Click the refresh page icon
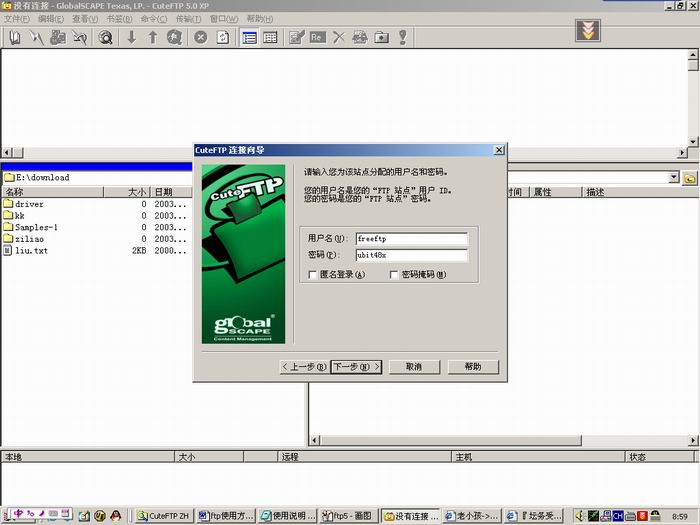 click(223, 38)
